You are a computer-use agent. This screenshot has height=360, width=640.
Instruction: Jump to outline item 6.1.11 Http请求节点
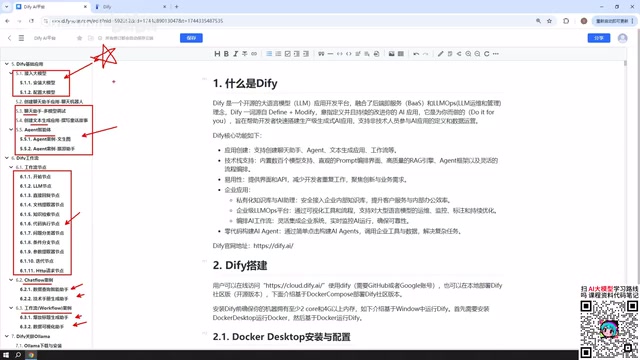point(42,271)
